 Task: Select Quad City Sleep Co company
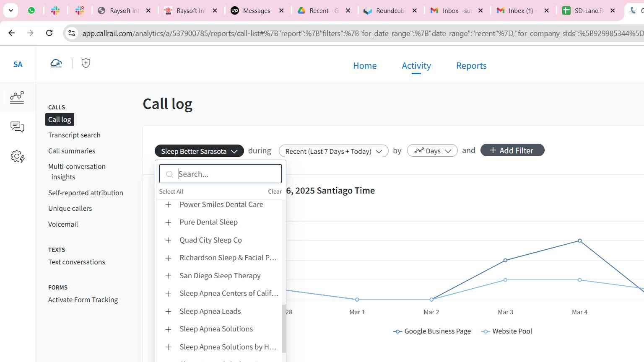(x=210, y=240)
